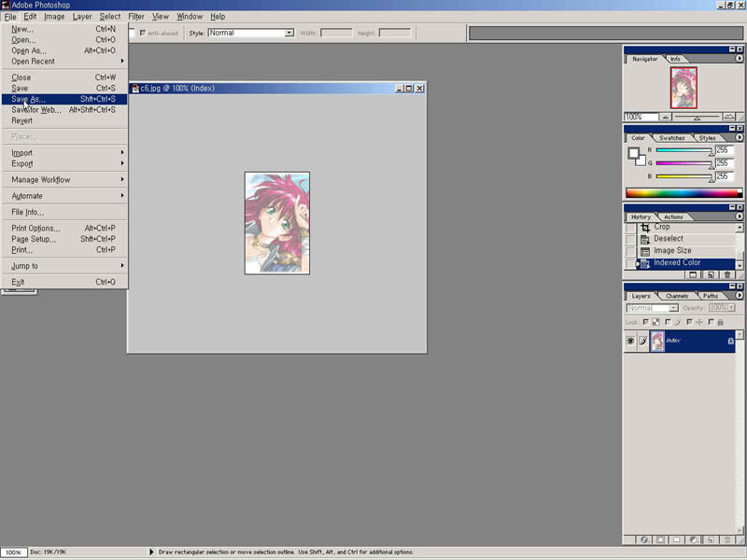
Task: Click the R color slider in Color panel
Action: 684,150
